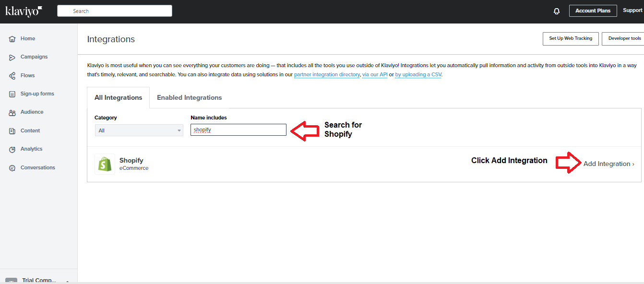Screen dimensions: 644x284
Task: Open the Audience section
Action: (x=32, y=112)
